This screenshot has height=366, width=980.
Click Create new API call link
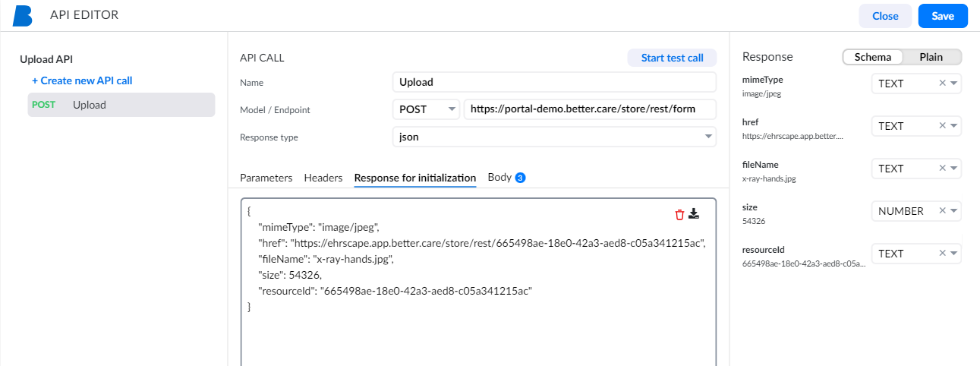click(82, 80)
